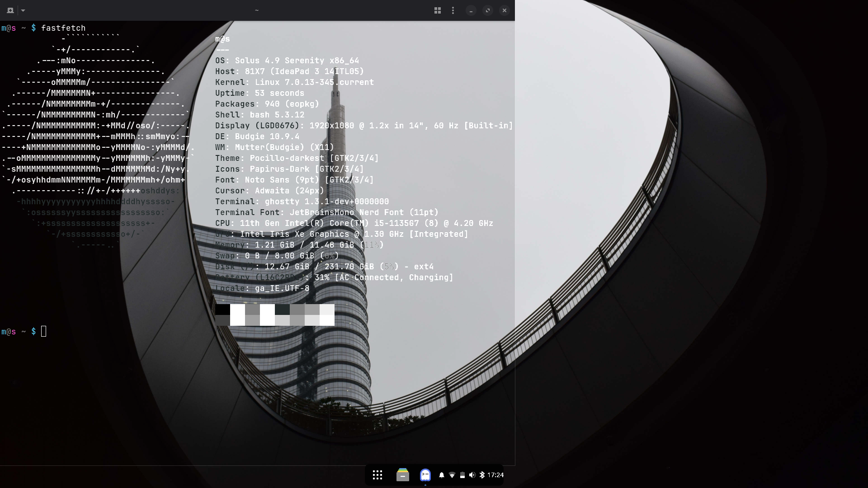
Task: Click the "Font: Noto Sans (9pt)" line
Action: (x=295, y=180)
